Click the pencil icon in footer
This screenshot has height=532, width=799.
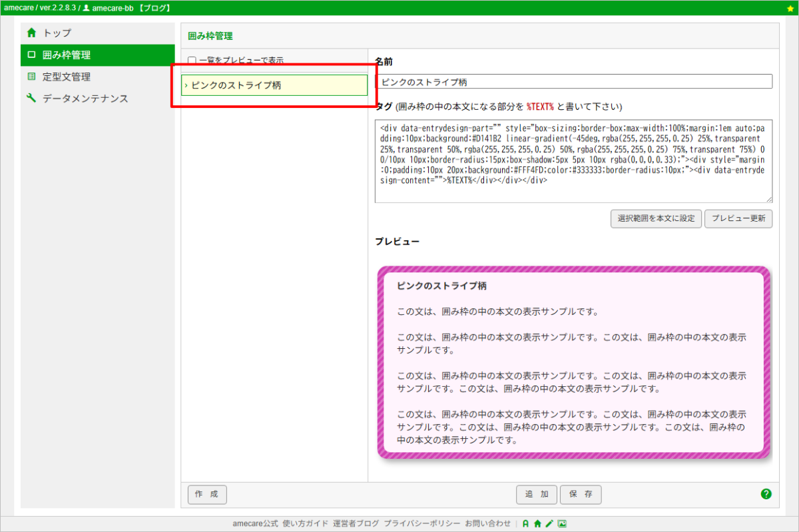pos(549,524)
